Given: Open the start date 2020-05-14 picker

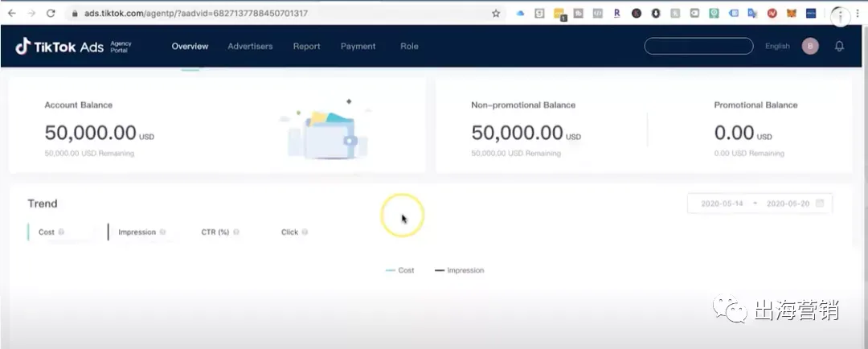Looking at the screenshot, I should (x=722, y=203).
